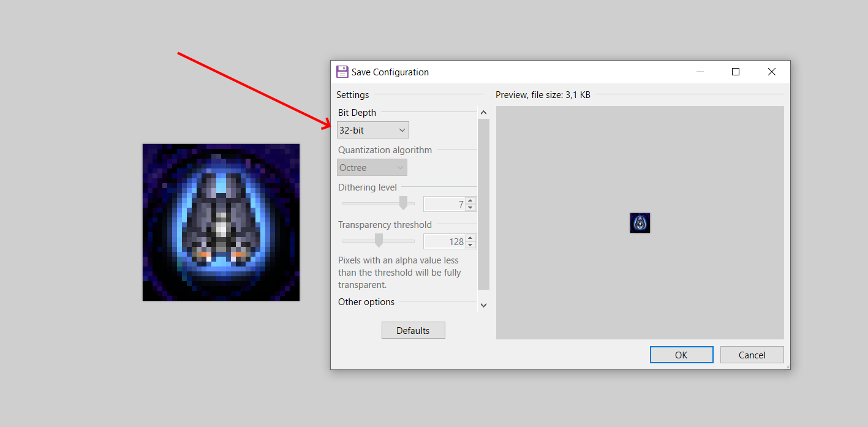Viewport: 868px width, 427px height.
Task: Maximize the Save Configuration dialog
Action: pyautogui.click(x=736, y=72)
